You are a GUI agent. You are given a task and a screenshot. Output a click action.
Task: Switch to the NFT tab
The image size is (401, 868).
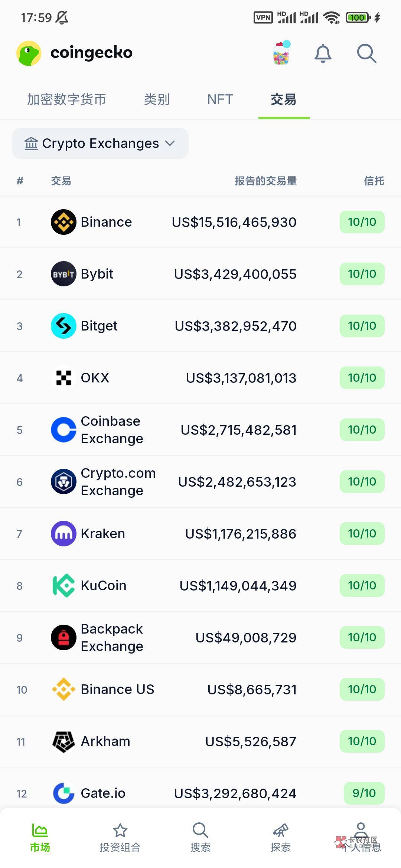pyautogui.click(x=220, y=99)
